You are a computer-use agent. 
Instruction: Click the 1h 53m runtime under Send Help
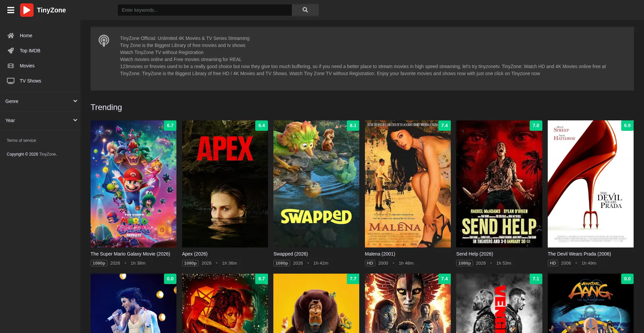[x=504, y=263]
